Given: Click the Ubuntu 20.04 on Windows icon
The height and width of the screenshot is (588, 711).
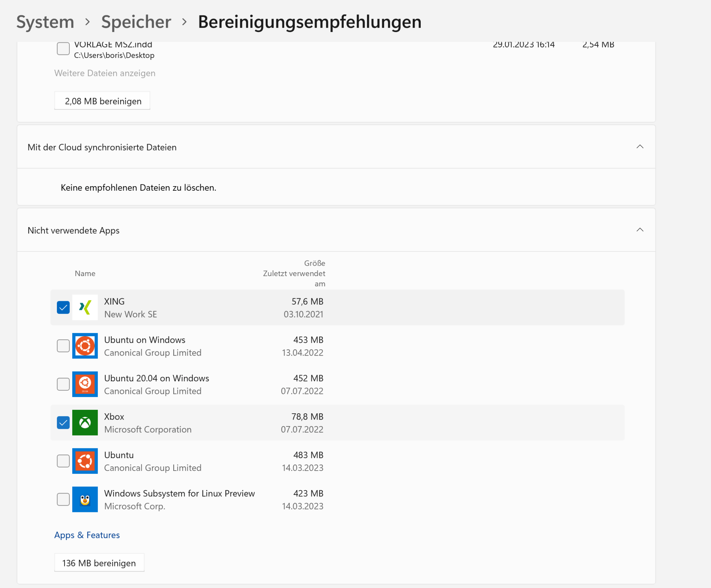Looking at the screenshot, I should 85,384.
